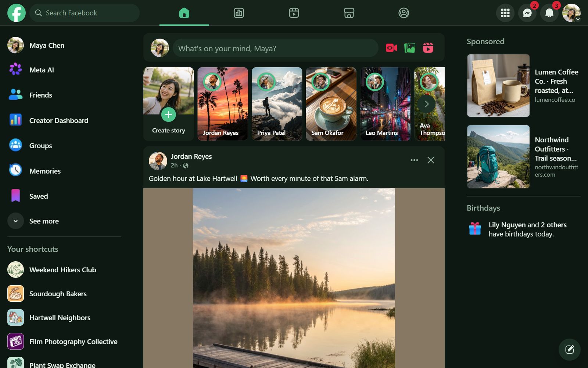Expand See more in the sidebar
Screen dimensions: 588x368
pyautogui.click(x=64, y=221)
